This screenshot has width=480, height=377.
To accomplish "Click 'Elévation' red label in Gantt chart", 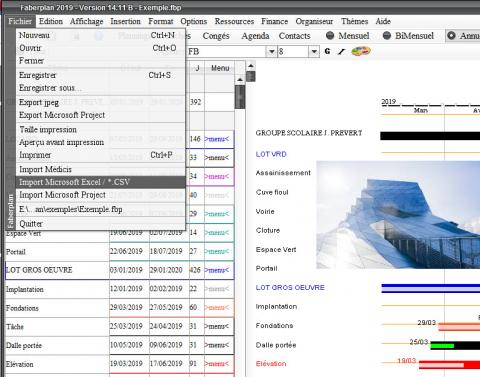I will pyautogui.click(x=271, y=364).
